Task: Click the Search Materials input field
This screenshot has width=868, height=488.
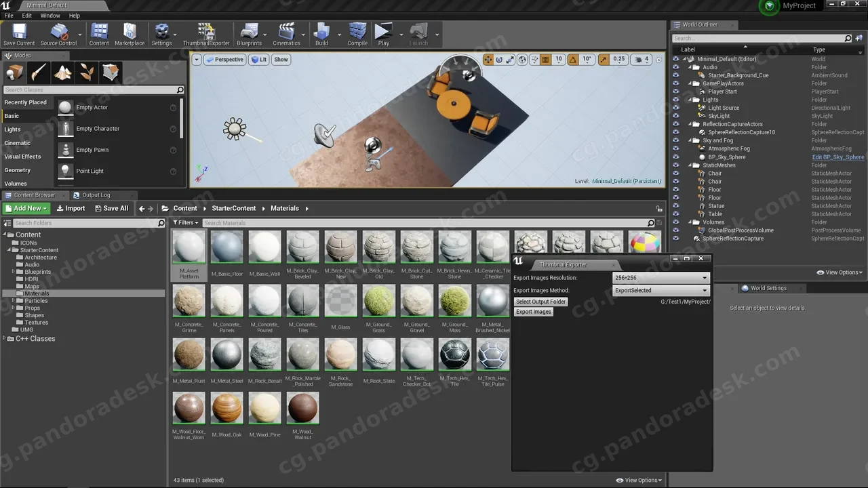Action: click(425, 223)
